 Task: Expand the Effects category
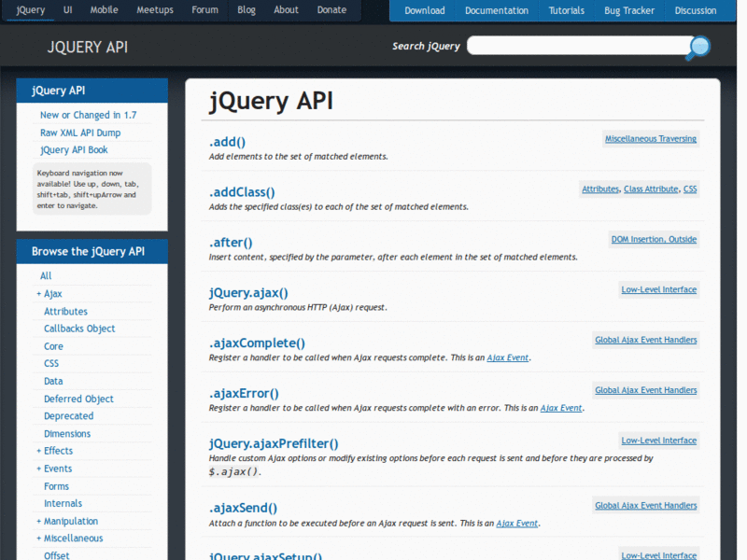[x=38, y=451]
